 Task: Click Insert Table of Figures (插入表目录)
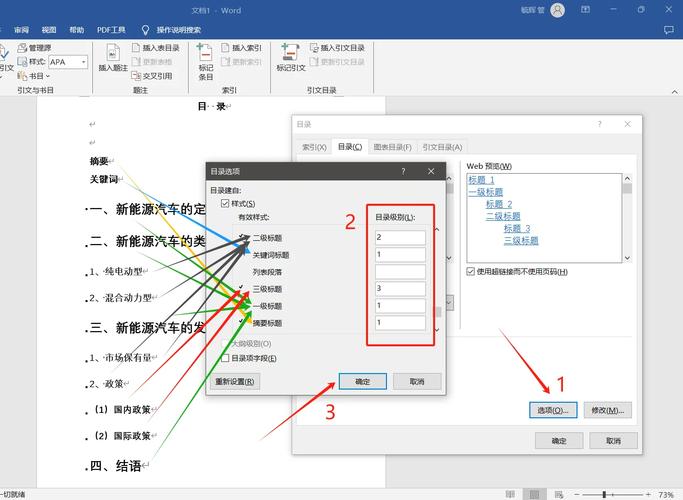(156, 47)
